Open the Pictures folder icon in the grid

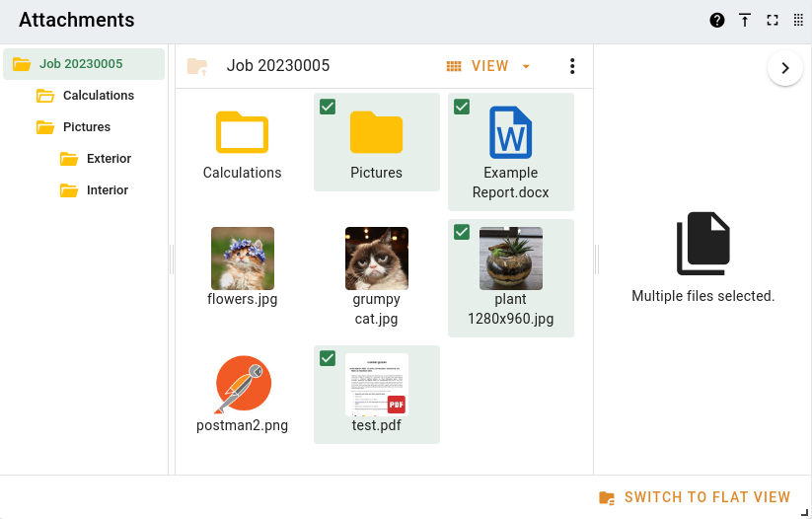pyautogui.click(x=376, y=132)
